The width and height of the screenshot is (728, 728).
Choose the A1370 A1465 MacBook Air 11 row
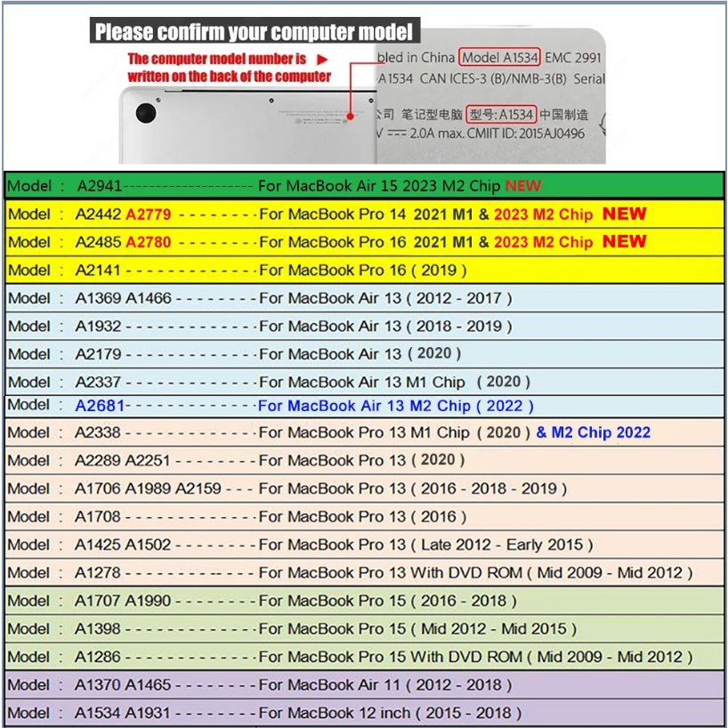(x=364, y=684)
